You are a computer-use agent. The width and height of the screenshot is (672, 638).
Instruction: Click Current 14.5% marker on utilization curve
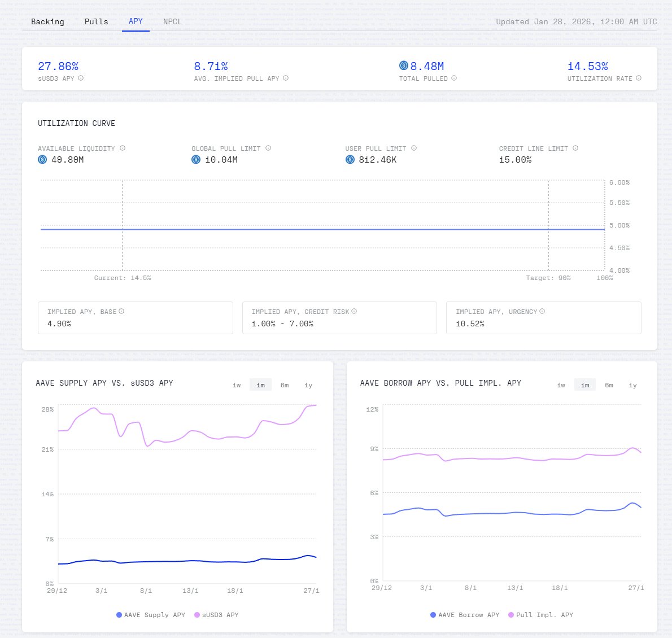tap(123, 278)
